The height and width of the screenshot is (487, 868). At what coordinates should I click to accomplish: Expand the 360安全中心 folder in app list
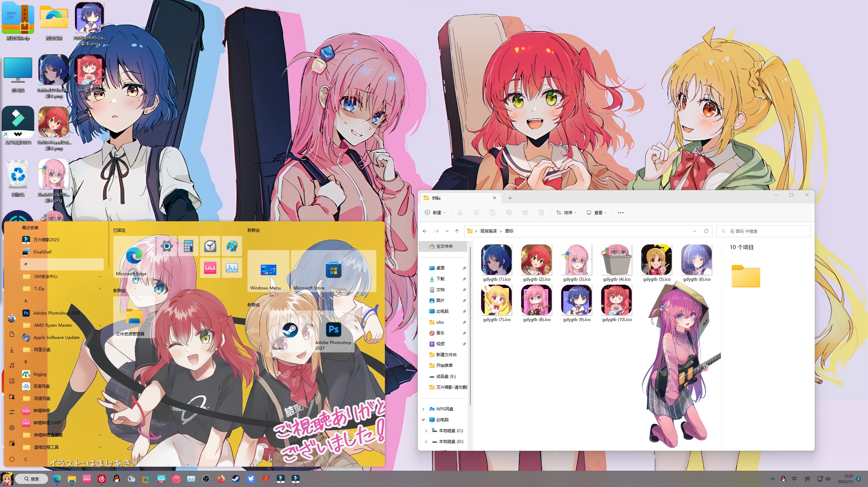(x=100, y=277)
